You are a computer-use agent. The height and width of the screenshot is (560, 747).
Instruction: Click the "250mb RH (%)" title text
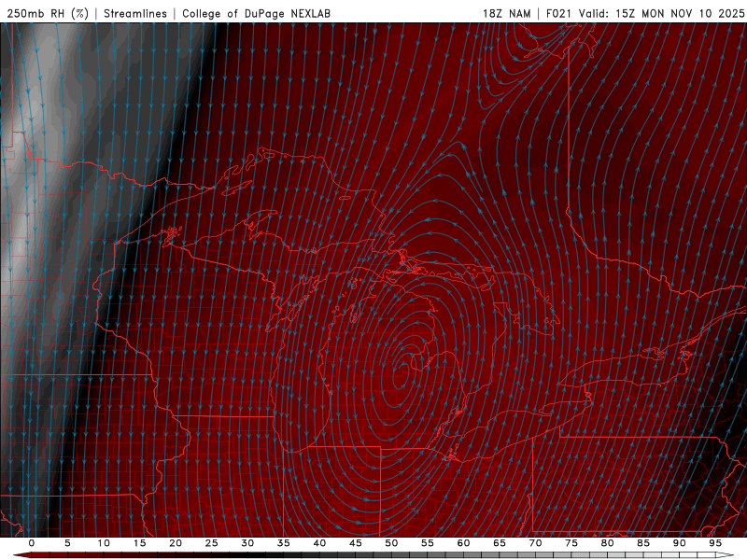pos(49,13)
